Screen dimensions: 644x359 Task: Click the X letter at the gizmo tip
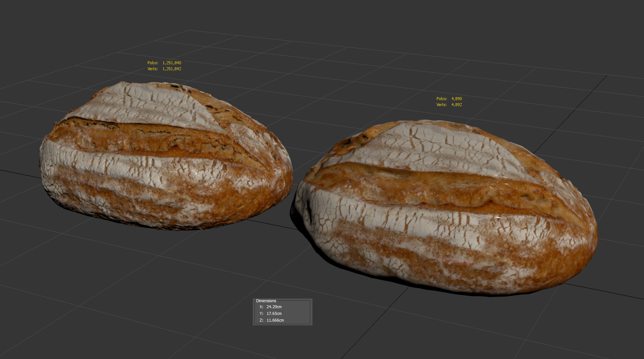tap(473, 264)
